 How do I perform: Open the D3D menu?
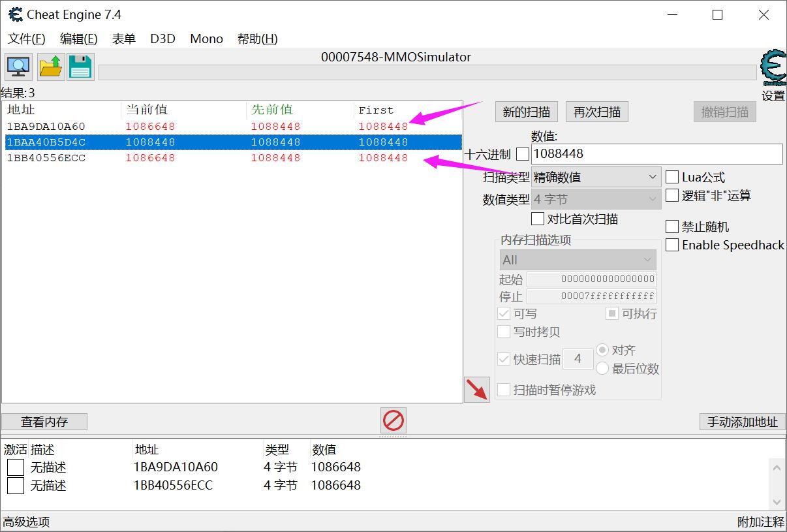163,39
